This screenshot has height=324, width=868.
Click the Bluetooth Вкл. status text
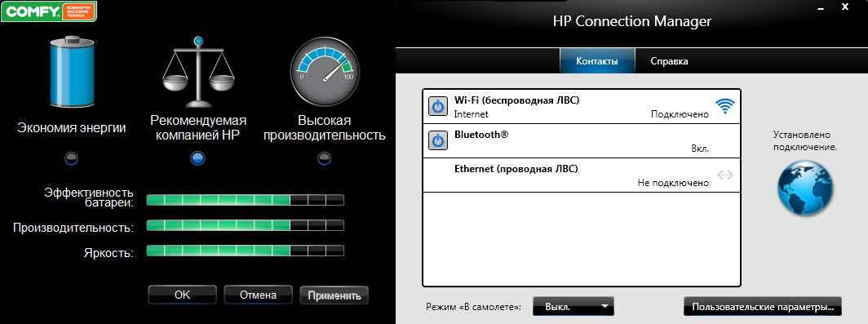(x=700, y=149)
